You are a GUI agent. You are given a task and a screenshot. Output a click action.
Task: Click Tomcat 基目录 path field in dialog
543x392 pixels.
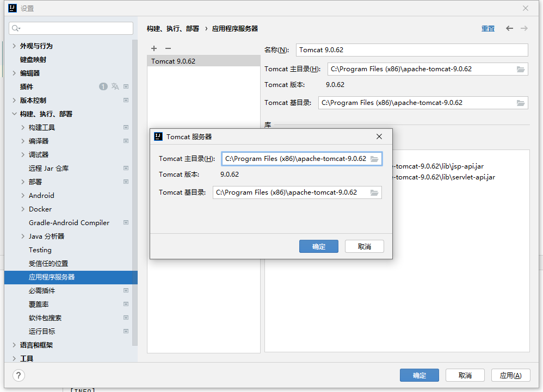pos(297,192)
